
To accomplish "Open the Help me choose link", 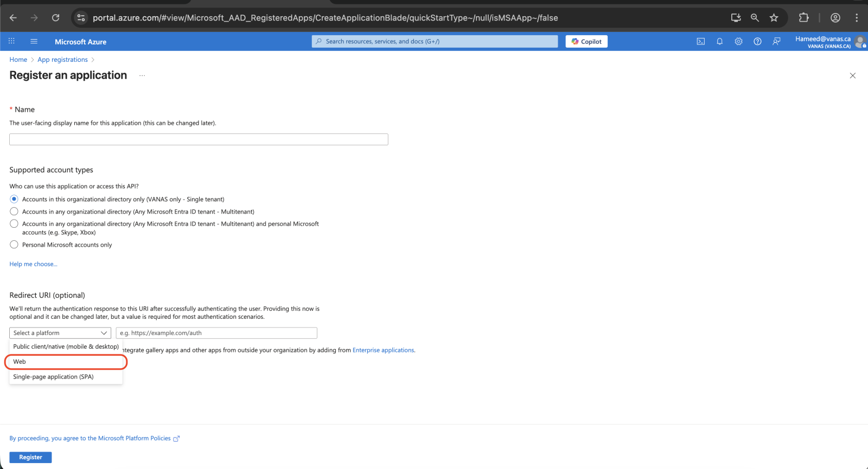I will pyautogui.click(x=33, y=264).
